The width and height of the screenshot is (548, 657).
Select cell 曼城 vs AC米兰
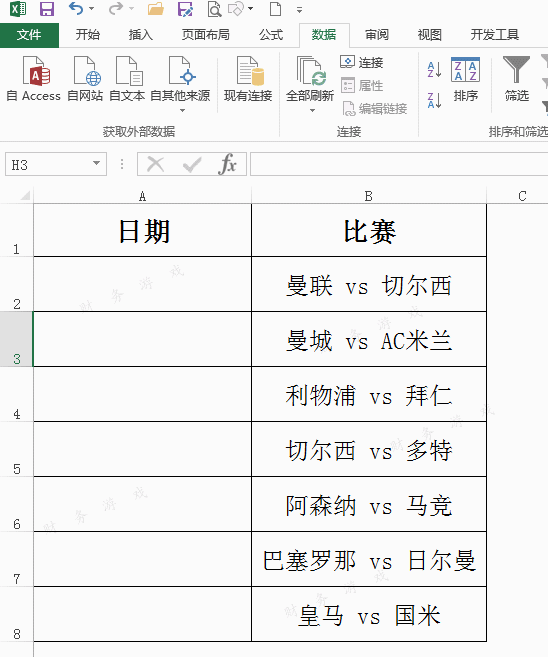point(369,339)
